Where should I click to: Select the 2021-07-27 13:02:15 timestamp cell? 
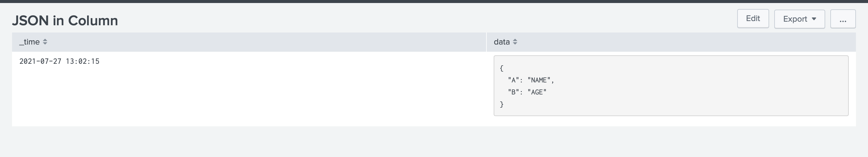[x=59, y=61]
